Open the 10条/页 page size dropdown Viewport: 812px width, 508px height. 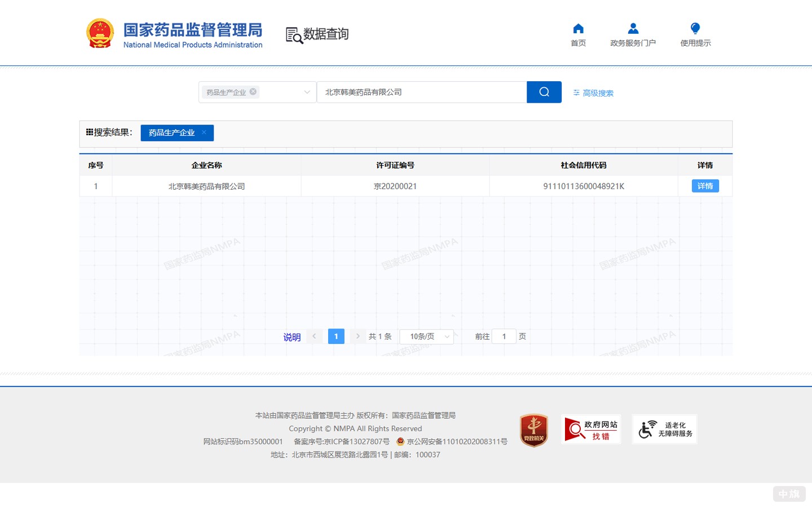tap(426, 336)
